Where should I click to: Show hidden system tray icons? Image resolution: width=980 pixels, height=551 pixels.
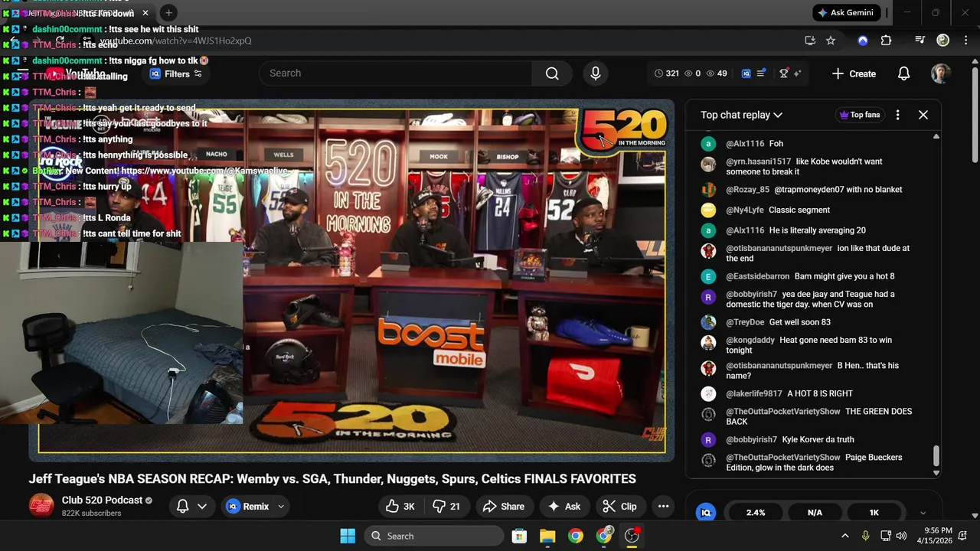point(844,536)
